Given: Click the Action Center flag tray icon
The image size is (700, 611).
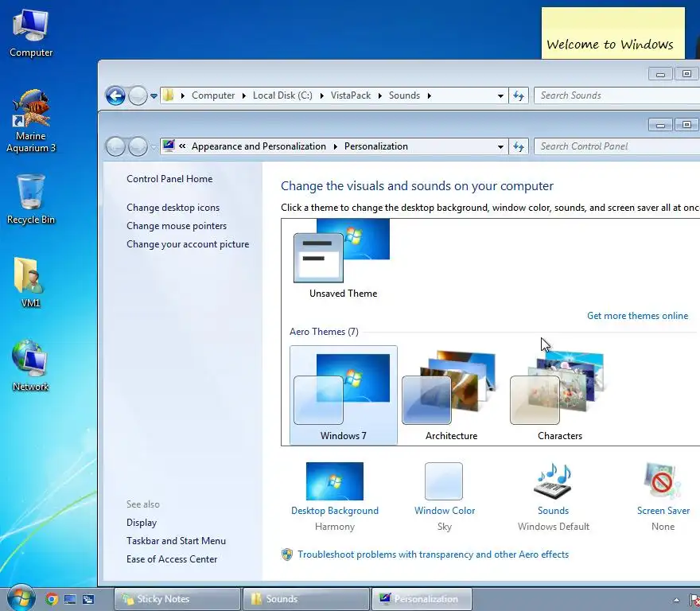Looking at the screenshot, I should pos(694,599).
